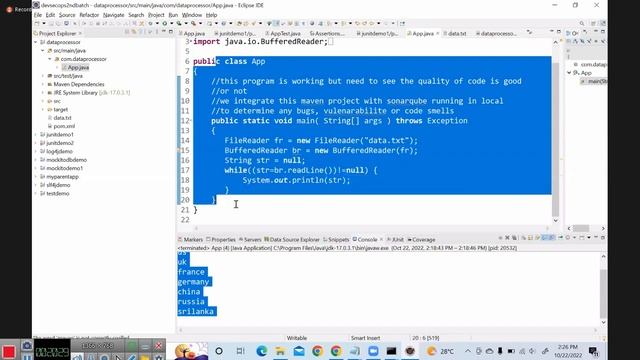This screenshot has height=360, width=640.
Task: Clear the Console output
Action: click(x=523, y=238)
